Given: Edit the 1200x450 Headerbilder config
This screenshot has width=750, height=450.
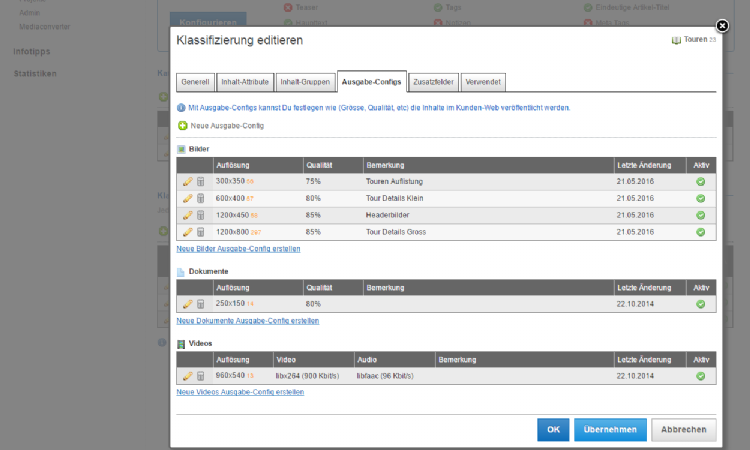Looking at the screenshot, I should [187, 215].
